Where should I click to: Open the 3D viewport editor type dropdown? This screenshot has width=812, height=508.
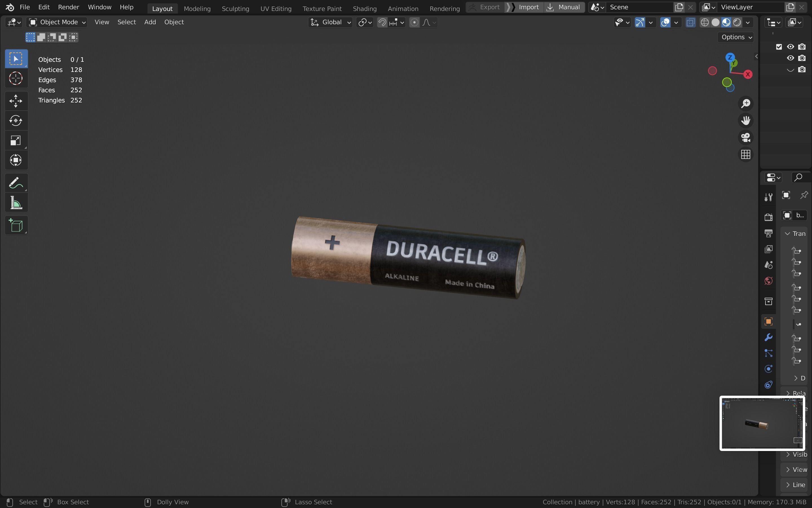click(14, 22)
